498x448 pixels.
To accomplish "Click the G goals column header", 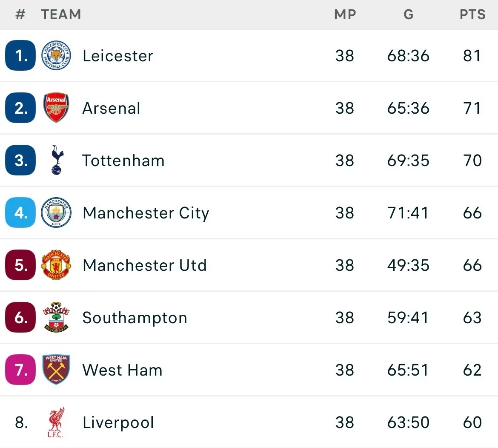I will [x=409, y=14].
